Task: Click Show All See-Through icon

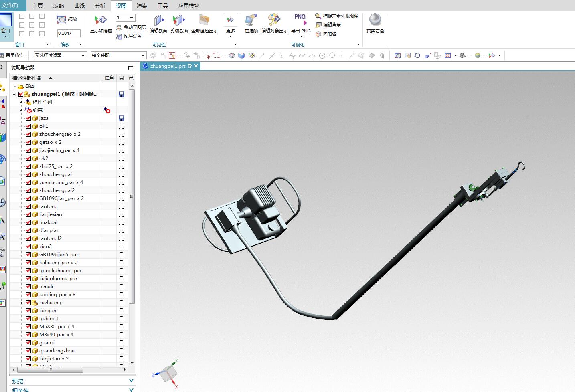Action: pos(204,20)
